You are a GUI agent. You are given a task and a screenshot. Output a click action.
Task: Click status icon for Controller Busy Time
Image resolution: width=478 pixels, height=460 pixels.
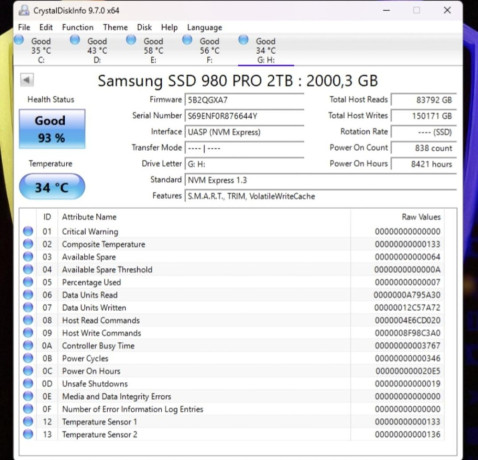pos(28,345)
